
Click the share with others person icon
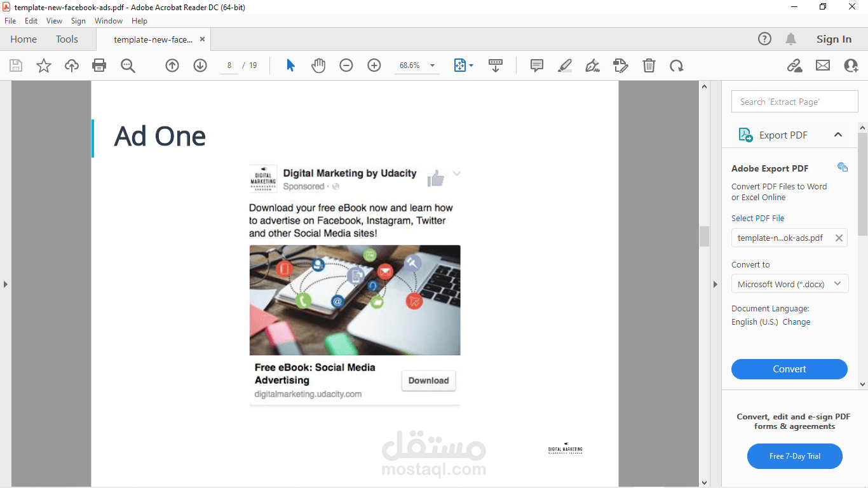[x=851, y=65]
